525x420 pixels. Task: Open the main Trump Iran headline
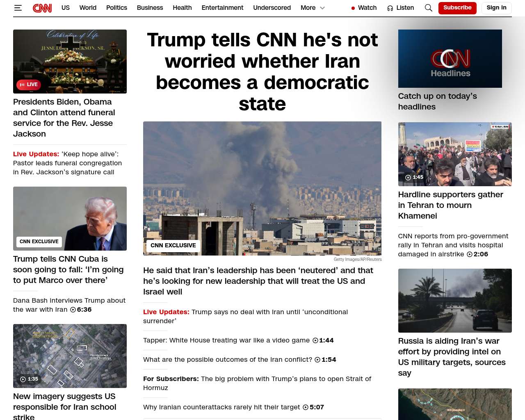[x=262, y=72]
